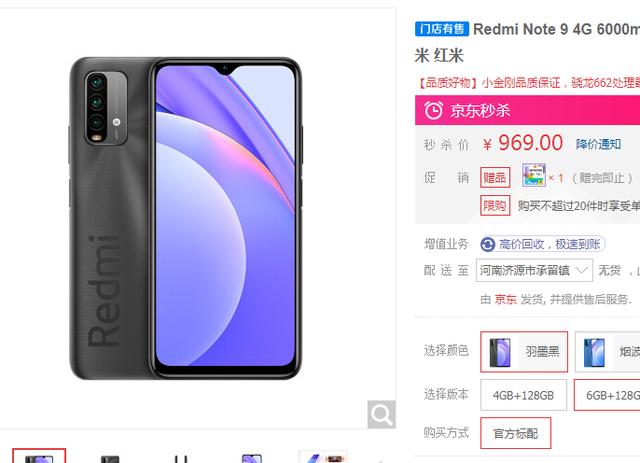This screenshot has width=640, height=463.
Task: Open the 京东 seller link in shipping info
Action: click(505, 299)
